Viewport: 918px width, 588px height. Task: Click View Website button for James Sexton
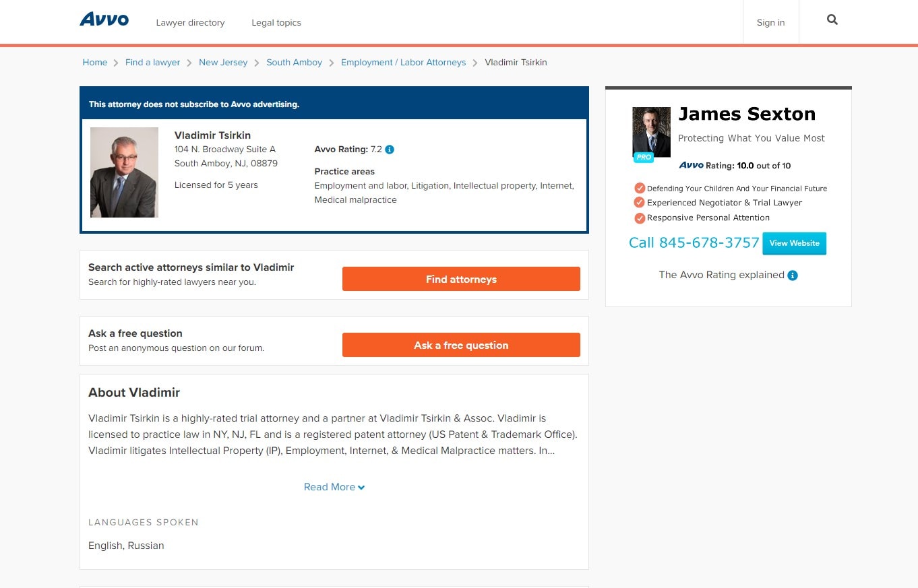click(x=795, y=243)
